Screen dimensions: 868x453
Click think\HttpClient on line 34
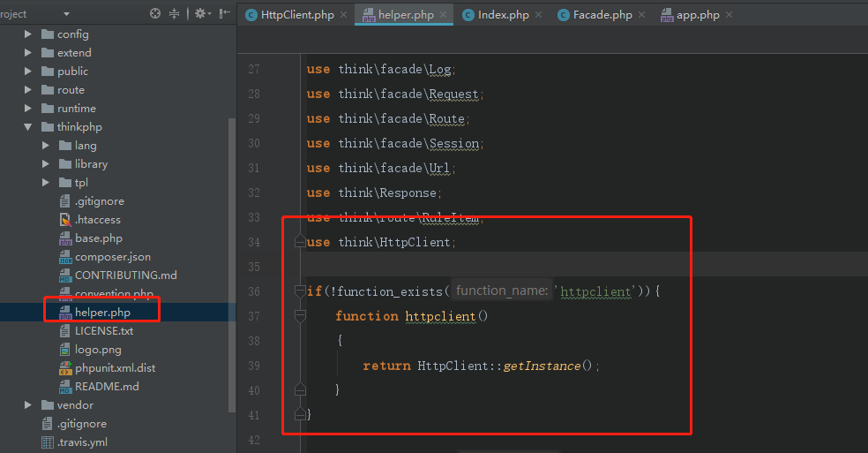pyautogui.click(x=394, y=242)
